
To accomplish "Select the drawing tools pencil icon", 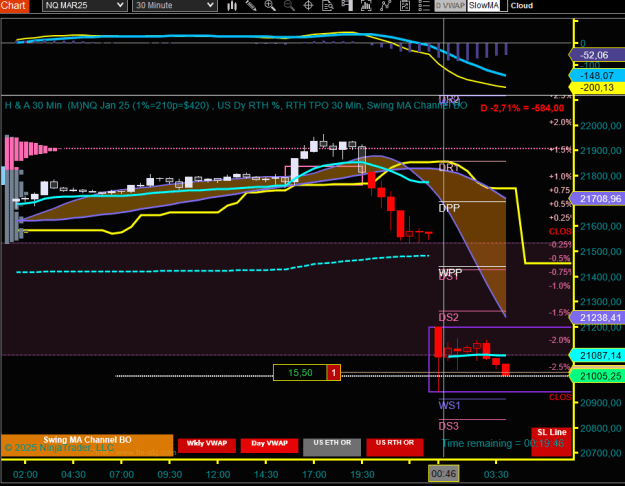I will point(251,6).
